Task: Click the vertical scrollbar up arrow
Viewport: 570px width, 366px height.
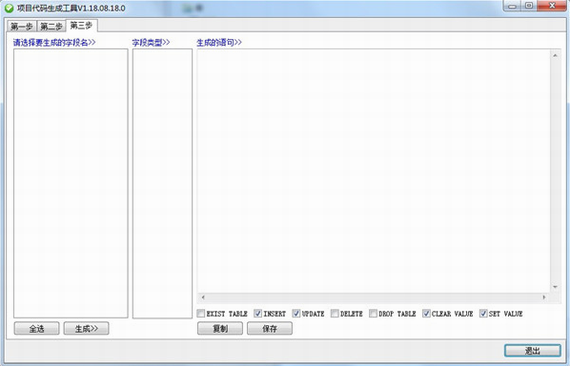Action: (x=555, y=56)
